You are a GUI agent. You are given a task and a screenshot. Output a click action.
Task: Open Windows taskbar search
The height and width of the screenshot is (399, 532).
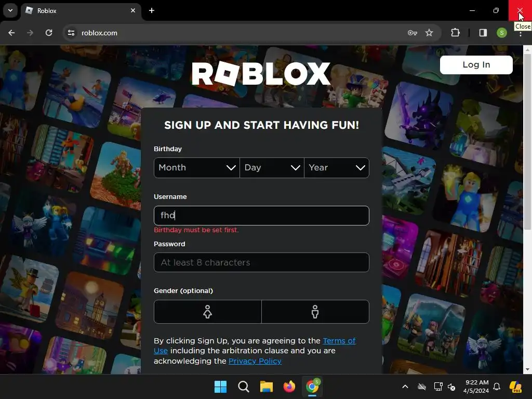[x=244, y=387]
